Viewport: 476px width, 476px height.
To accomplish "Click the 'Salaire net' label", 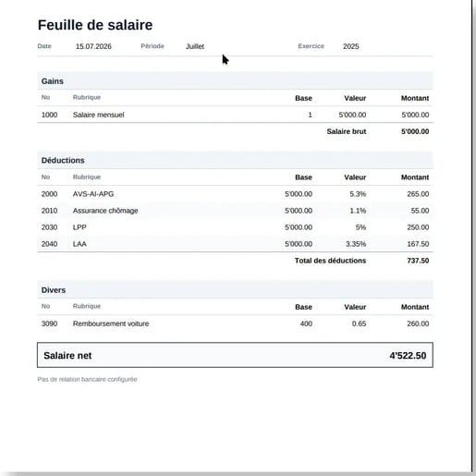I will pos(67,355).
